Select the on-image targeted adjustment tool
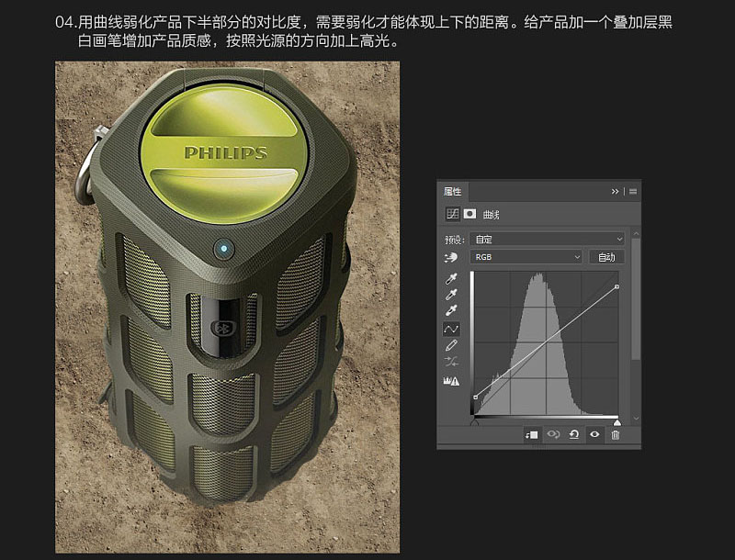 pos(451,258)
